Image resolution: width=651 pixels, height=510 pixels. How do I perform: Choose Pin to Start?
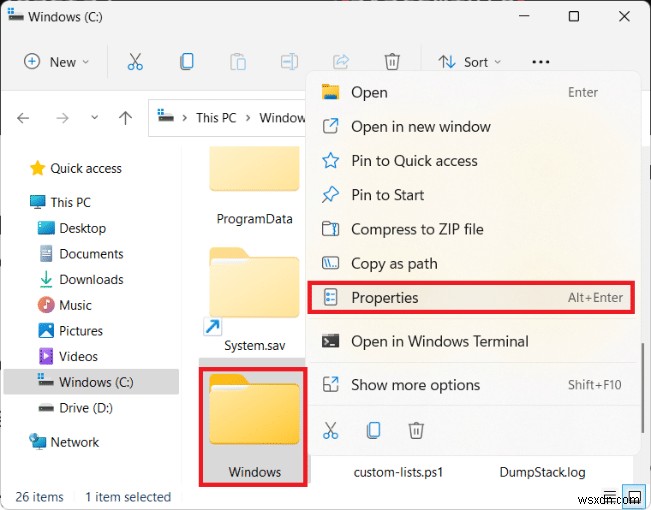click(473, 195)
